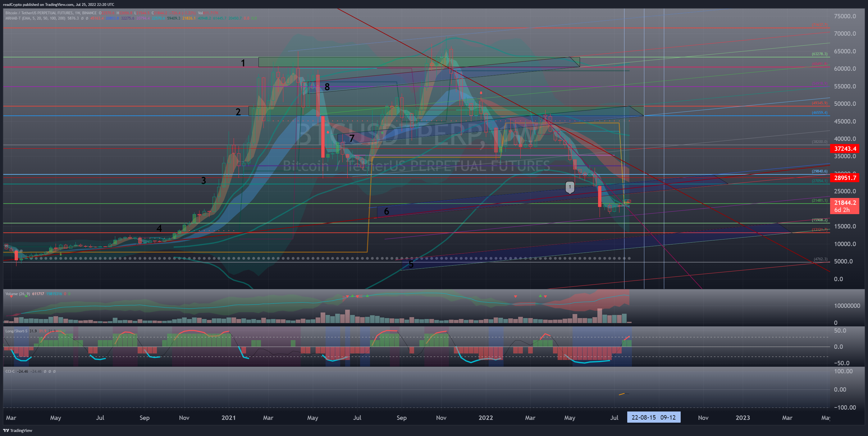Click the −100.00 value on CCI scale
Image resolution: width=868 pixels, height=436 pixels.
(845, 407)
